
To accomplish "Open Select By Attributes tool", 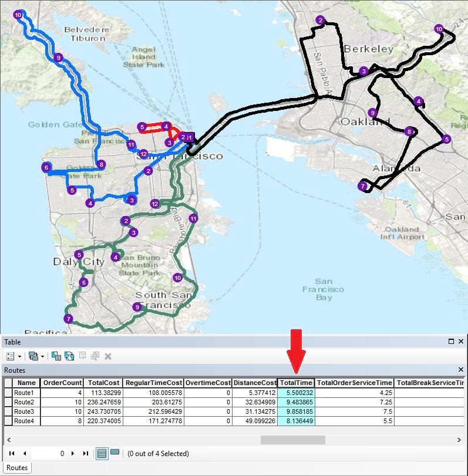I will pyautogui.click(x=56, y=356).
